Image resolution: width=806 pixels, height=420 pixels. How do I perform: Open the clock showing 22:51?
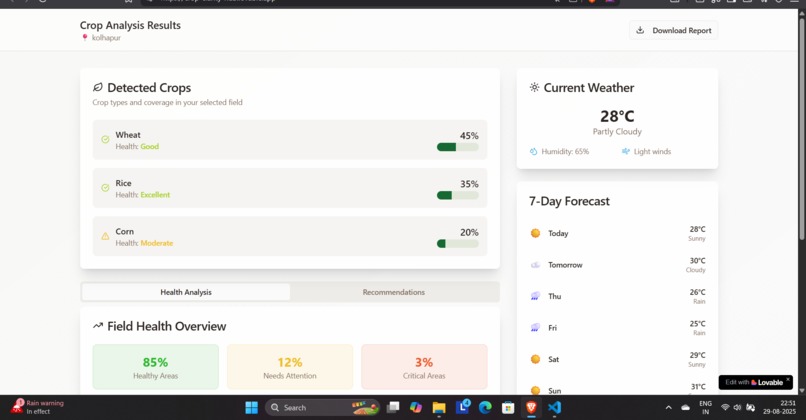[x=779, y=408]
